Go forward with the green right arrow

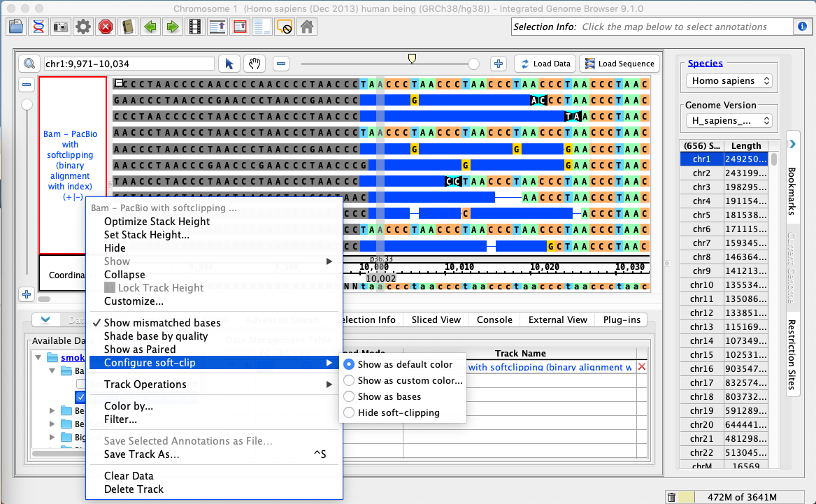pyautogui.click(x=173, y=27)
